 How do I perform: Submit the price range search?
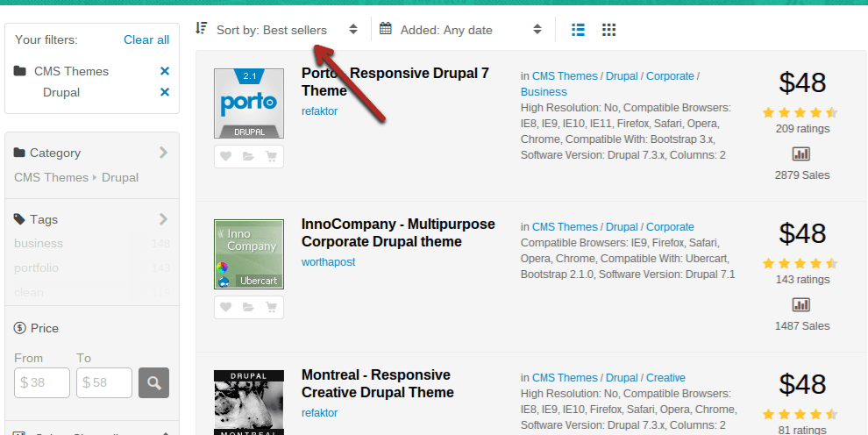coord(154,382)
